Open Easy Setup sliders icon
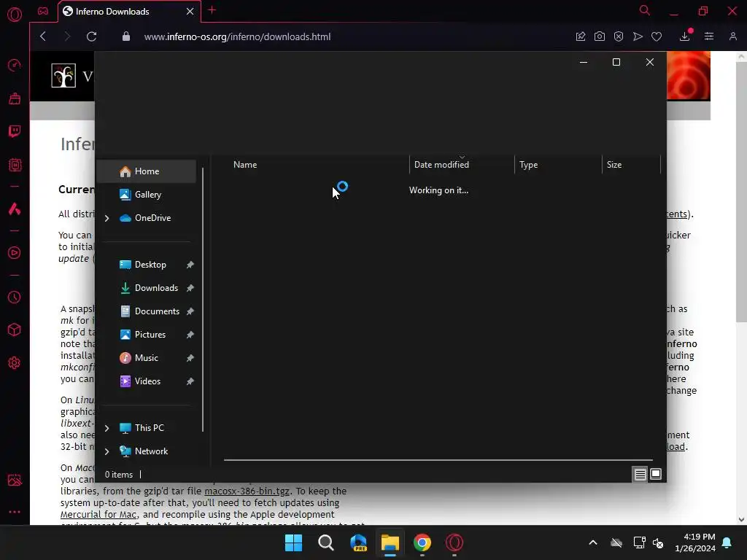 [709, 36]
